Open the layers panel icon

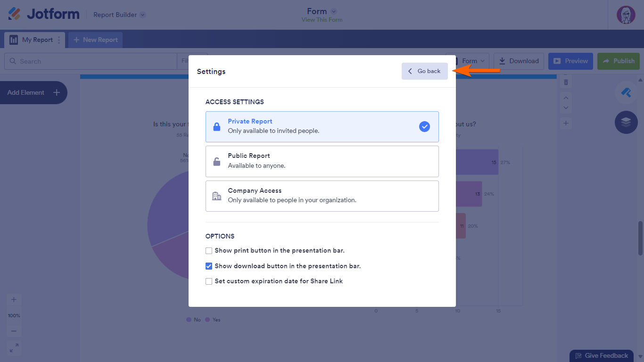pos(626,122)
